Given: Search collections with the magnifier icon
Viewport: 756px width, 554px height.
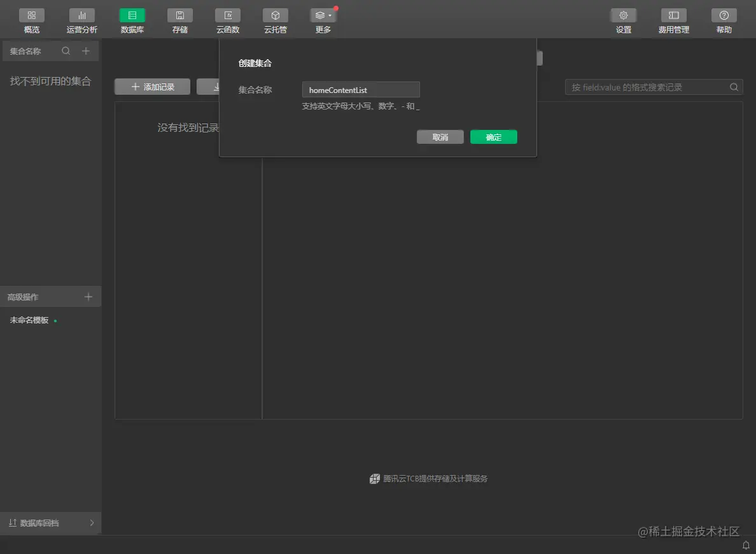Looking at the screenshot, I should pos(66,51).
